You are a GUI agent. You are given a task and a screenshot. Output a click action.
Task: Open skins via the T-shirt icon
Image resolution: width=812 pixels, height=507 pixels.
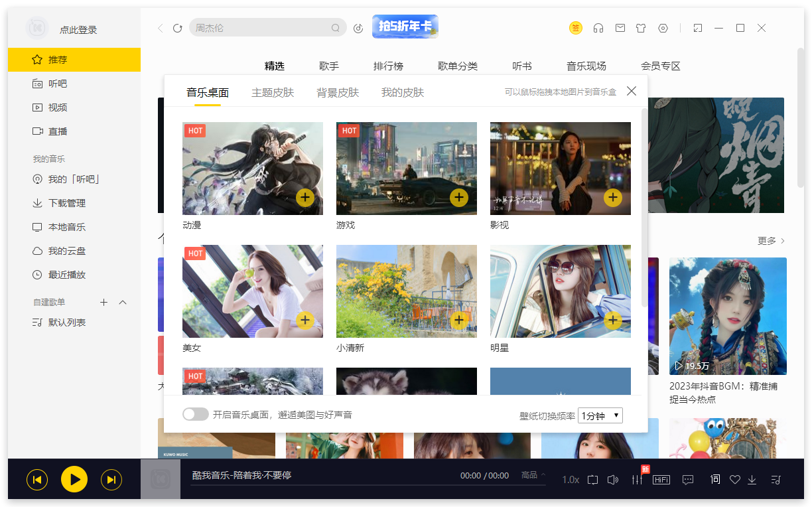(x=641, y=28)
